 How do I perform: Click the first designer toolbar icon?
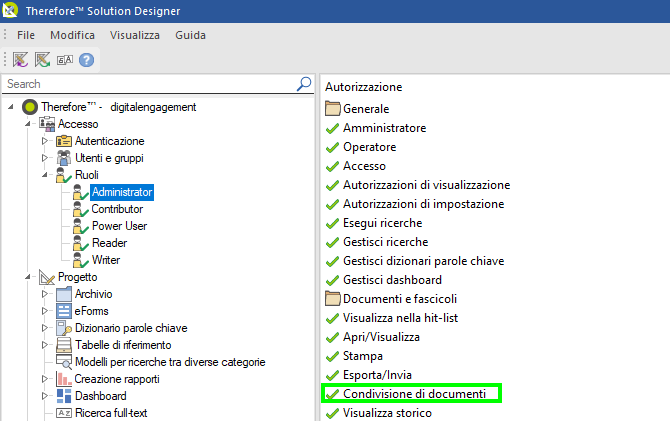(x=21, y=60)
